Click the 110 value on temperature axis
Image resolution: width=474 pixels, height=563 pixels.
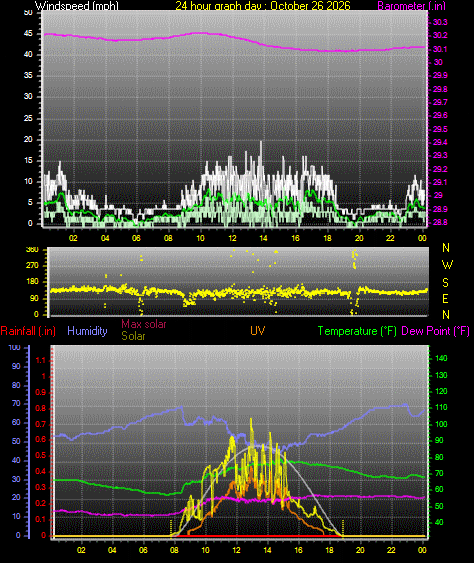441,408
